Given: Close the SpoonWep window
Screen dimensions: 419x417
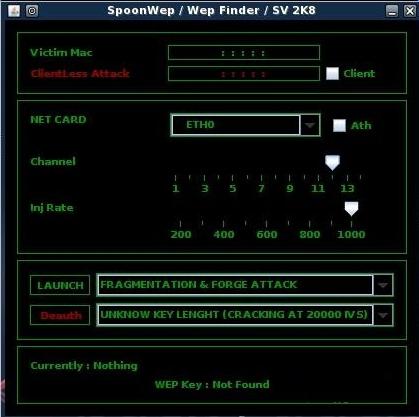Looking at the screenshot, I should (410, 11).
